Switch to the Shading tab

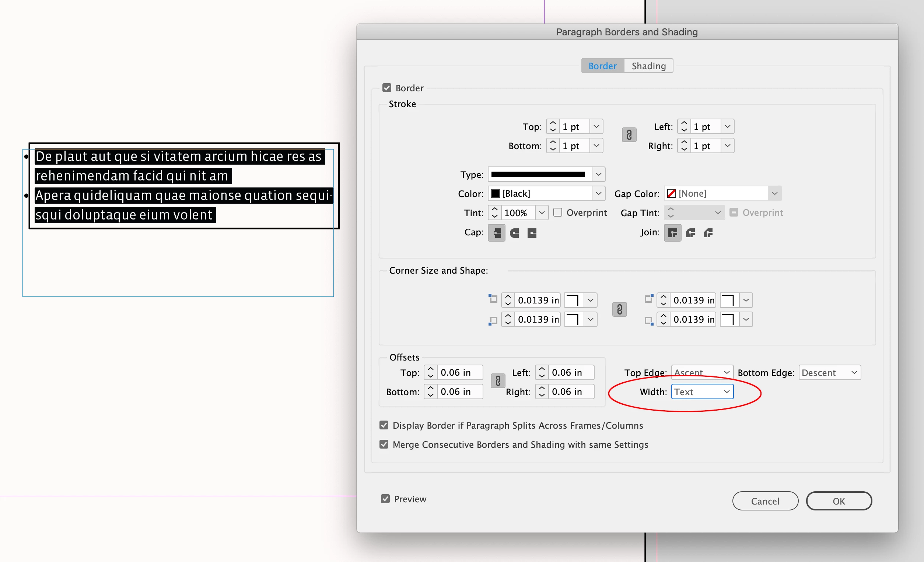pyautogui.click(x=648, y=66)
